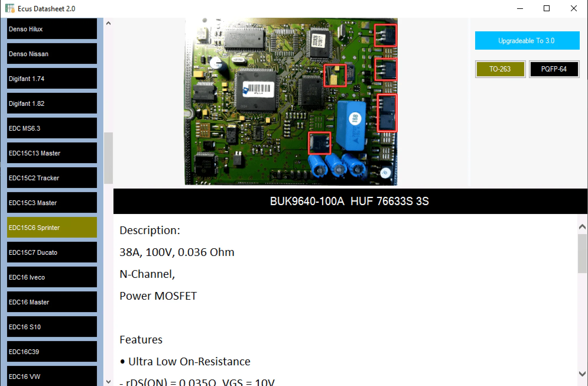Click the second red-boxed MOSFET on right edge

pos(386,70)
